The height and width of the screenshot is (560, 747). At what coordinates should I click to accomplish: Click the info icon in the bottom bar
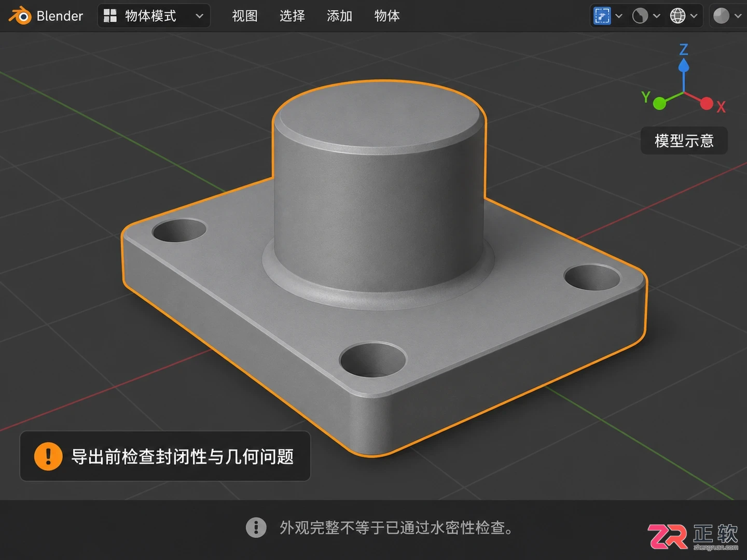point(256,527)
